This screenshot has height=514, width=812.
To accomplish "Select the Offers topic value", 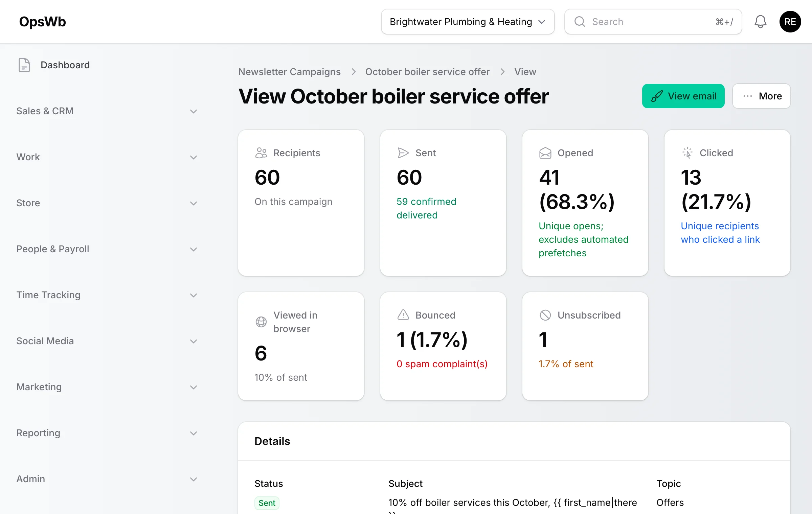I will 670,503.
